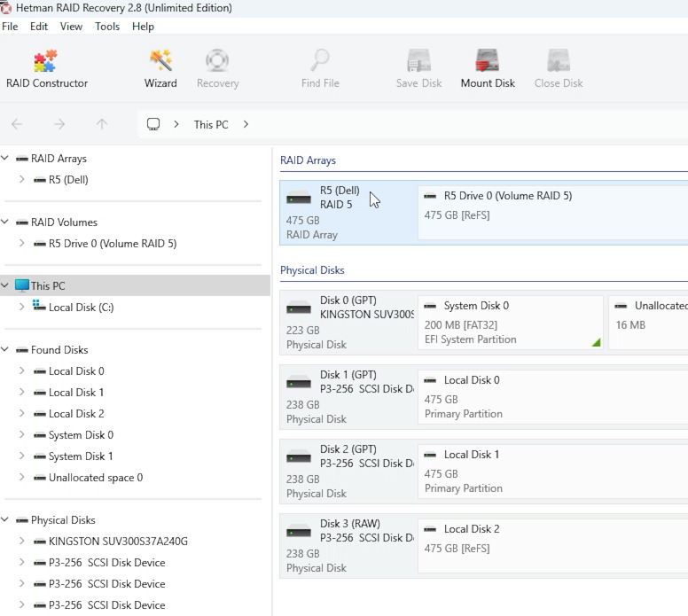
Task: Select the Disk 0 (GPT) Kingston disk icon
Action: pyautogui.click(x=299, y=308)
